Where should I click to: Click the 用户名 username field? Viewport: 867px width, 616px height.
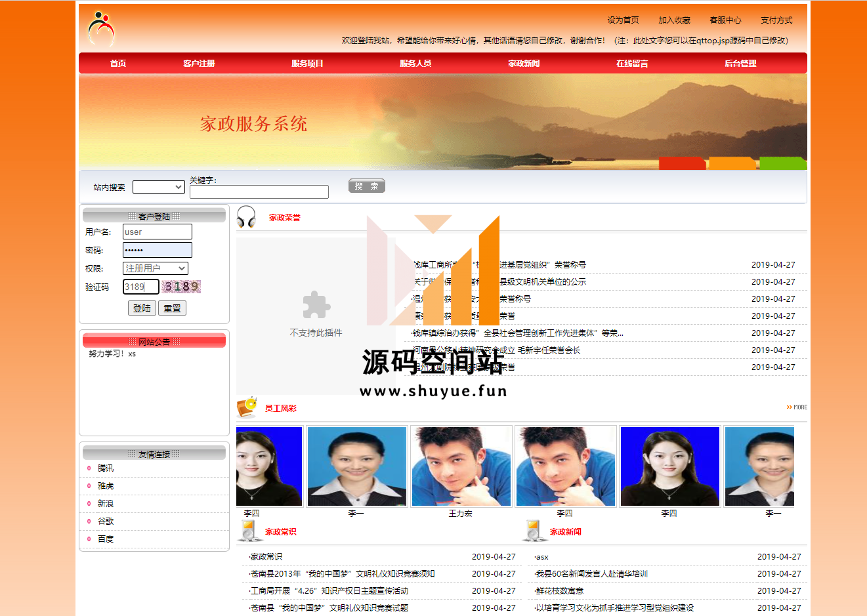tap(157, 232)
